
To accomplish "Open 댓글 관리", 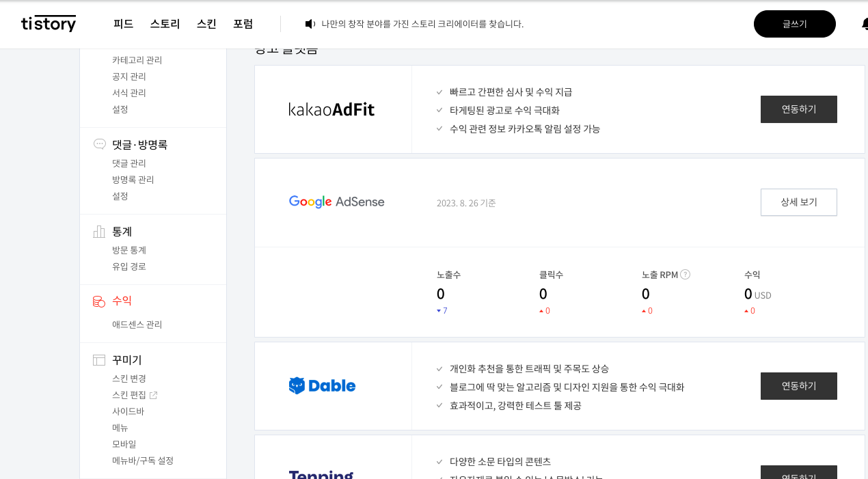I will click(129, 163).
